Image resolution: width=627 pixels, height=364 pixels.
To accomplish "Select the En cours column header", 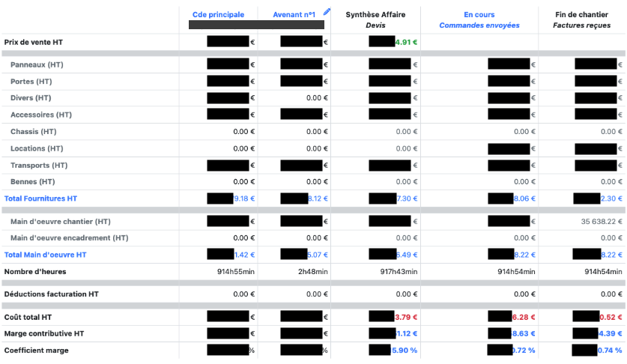I will click(x=479, y=14).
